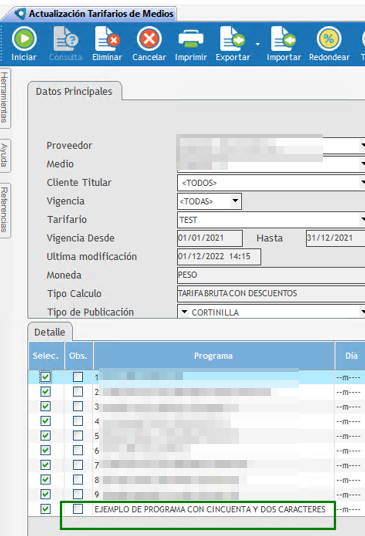
Task: Uncheck Selec. checkbox for row 3
Action: coord(45,406)
